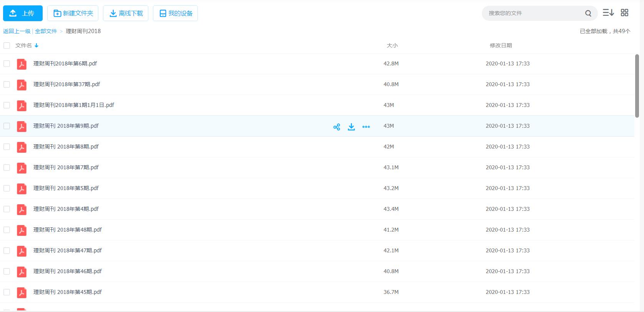The height and width of the screenshot is (312, 644).
Task: Click PDF icon of 理财周刊 2018年第7期.pdf
Action: [x=22, y=168]
